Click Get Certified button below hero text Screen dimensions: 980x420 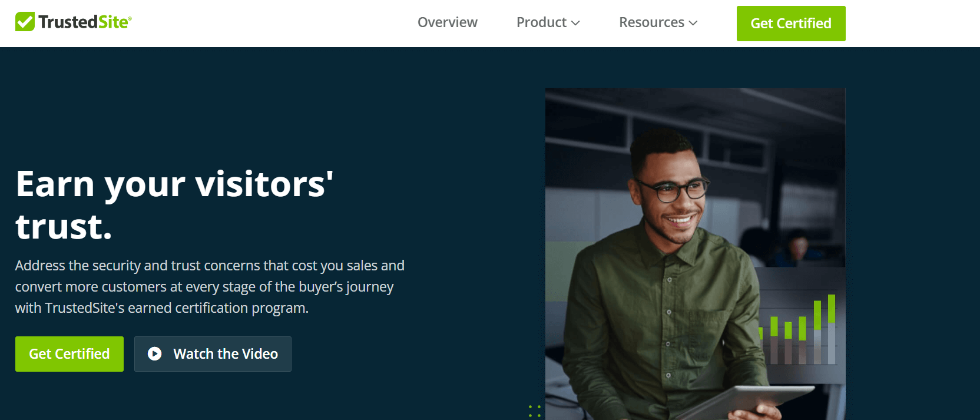[69, 354]
